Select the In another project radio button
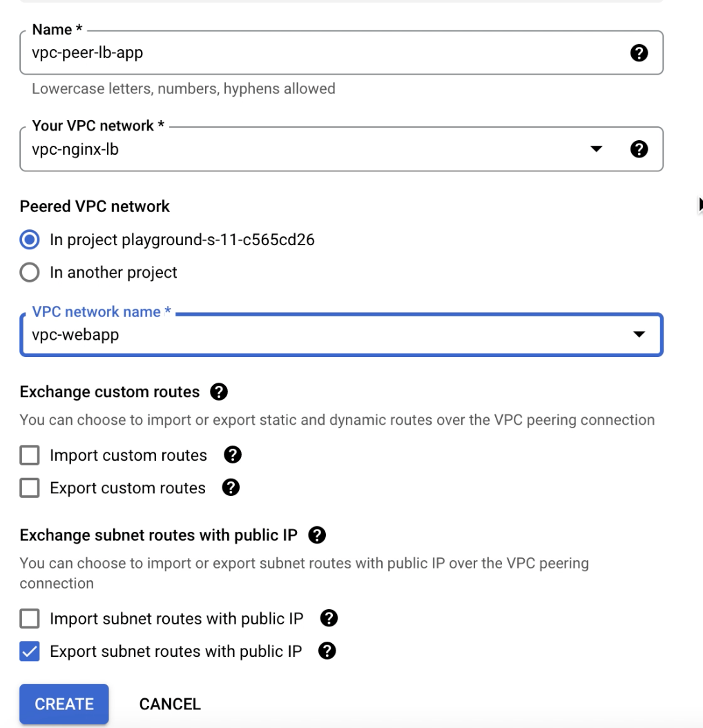The image size is (703, 728). pos(30,272)
